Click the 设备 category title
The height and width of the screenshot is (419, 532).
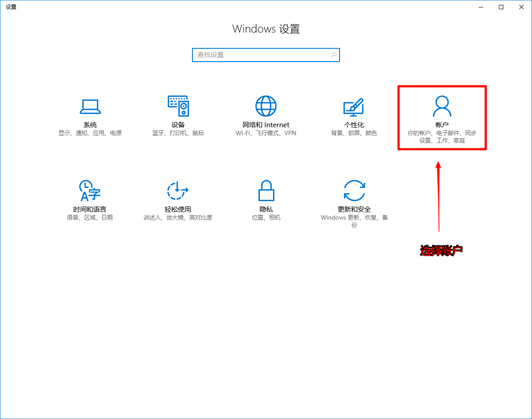coord(178,125)
